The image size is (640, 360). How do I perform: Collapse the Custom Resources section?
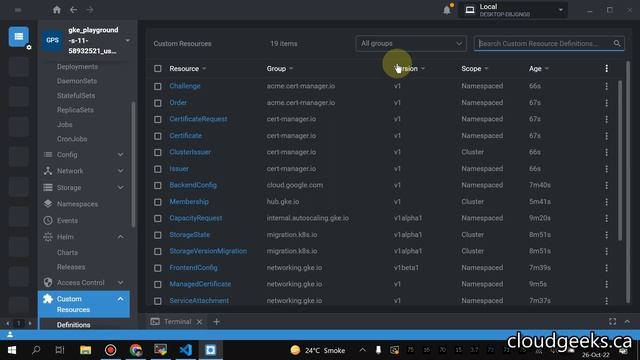(120, 299)
